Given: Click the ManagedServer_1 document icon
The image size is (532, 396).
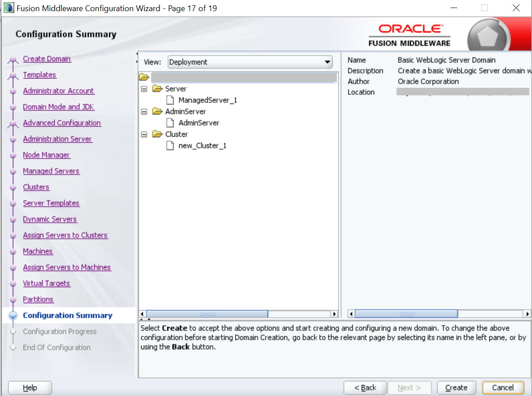Looking at the screenshot, I should [x=170, y=100].
